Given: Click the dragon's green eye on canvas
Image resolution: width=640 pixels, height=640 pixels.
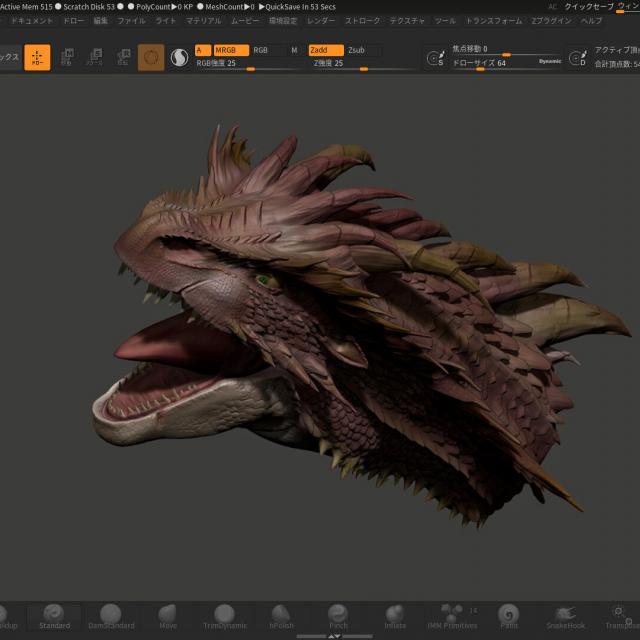Looking at the screenshot, I should click(x=263, y=281).
